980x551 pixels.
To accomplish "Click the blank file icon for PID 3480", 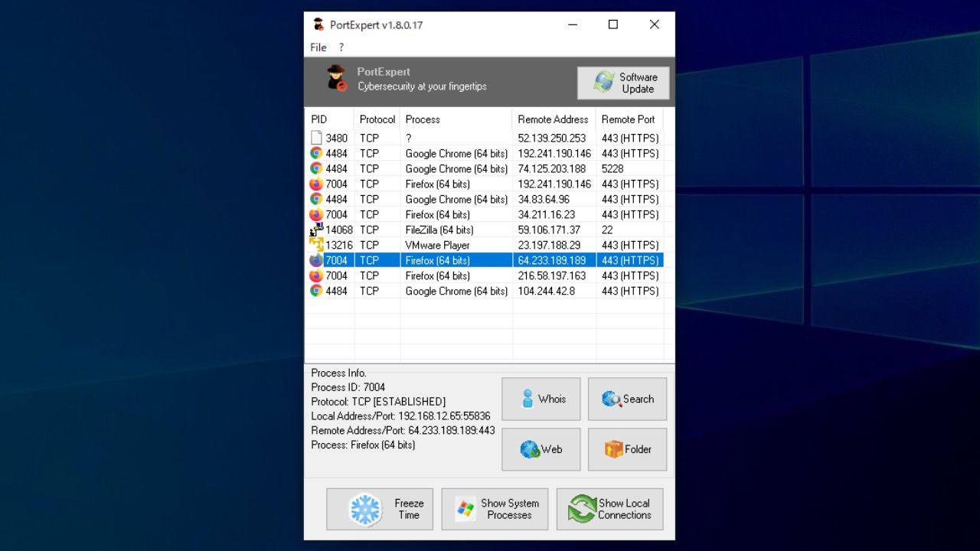I will click(x=316, y=138).
